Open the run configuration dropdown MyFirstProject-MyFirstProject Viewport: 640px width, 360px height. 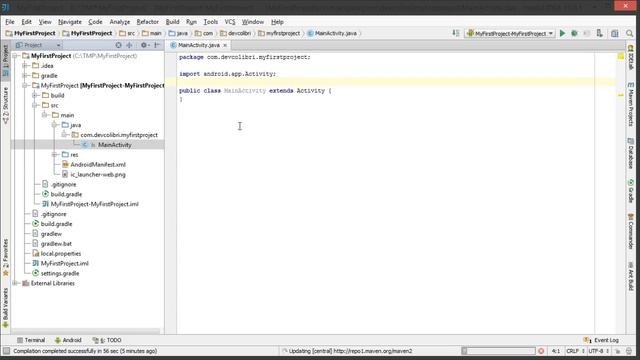(x=510, y=33)
